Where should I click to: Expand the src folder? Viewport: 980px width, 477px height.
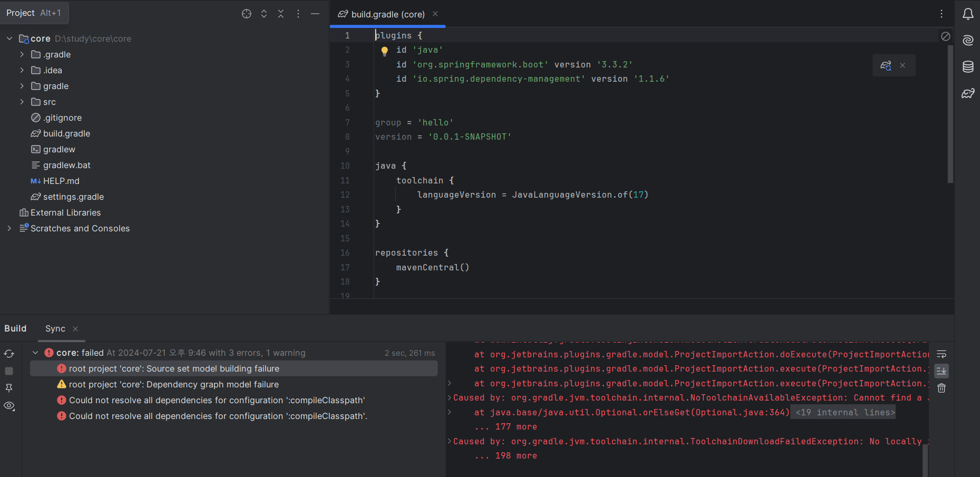(22, 102)
